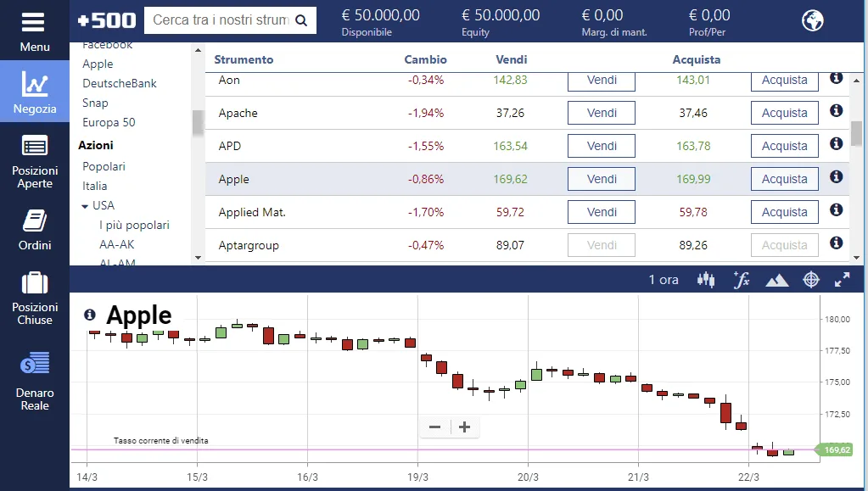The height and width of the screenshot is (491, 868).
Task: Click Acquista button for Apache
Action: (x=784, y=113)
